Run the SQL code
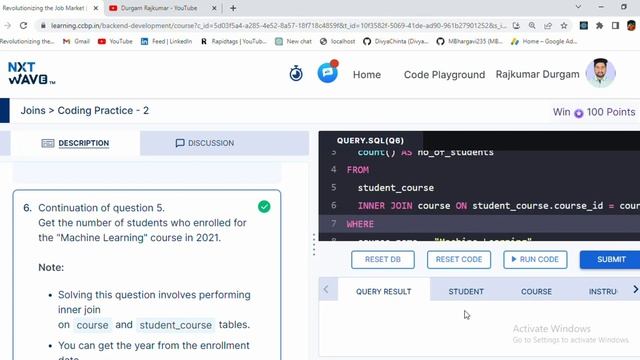This screenshot has height=360, width=640. click(535, 260)
